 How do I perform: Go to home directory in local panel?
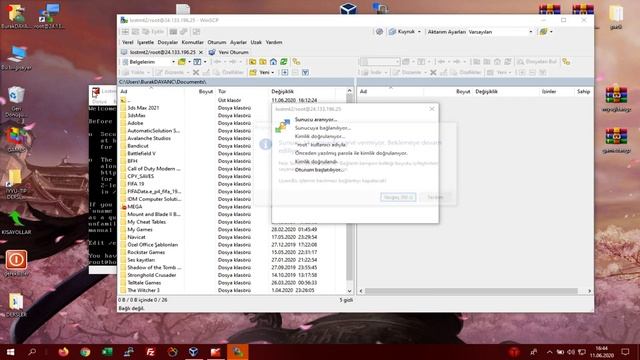point(273,62)
